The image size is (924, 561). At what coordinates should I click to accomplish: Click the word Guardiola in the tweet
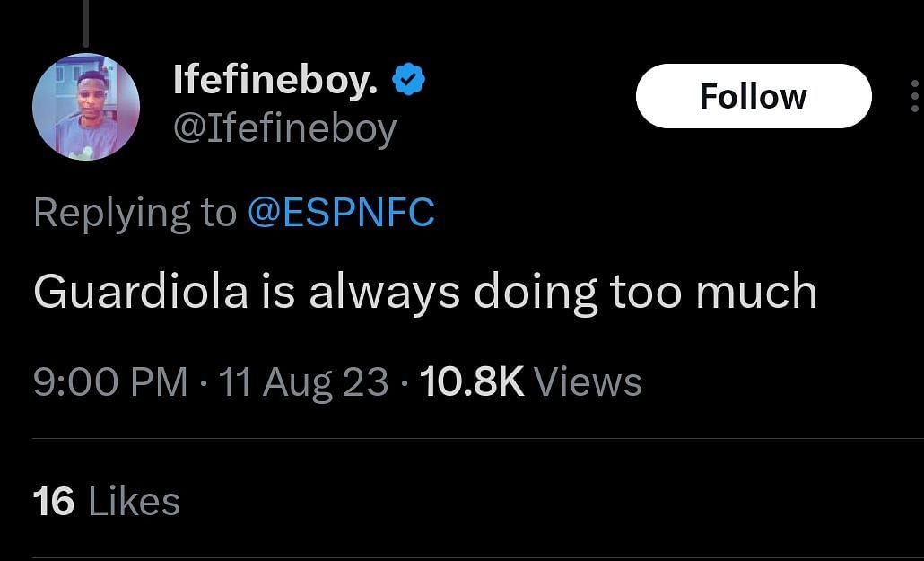pyautogui.click(x=141, y=292)
